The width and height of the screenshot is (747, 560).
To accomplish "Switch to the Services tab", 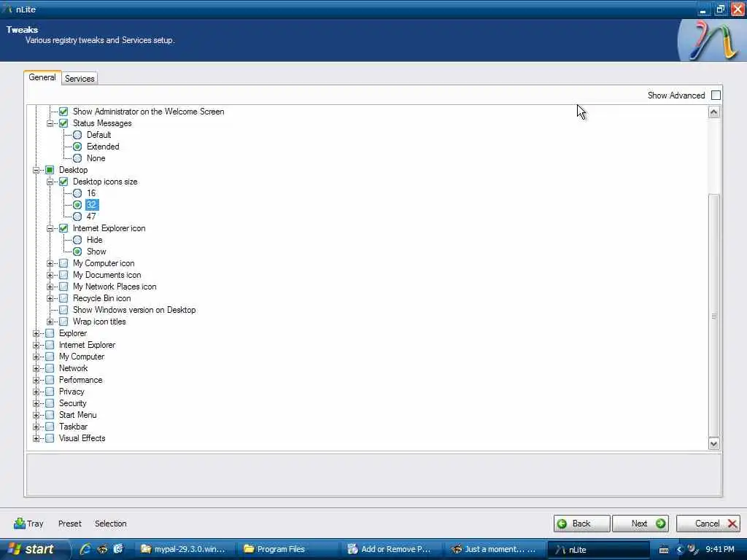I will [80, 79].
